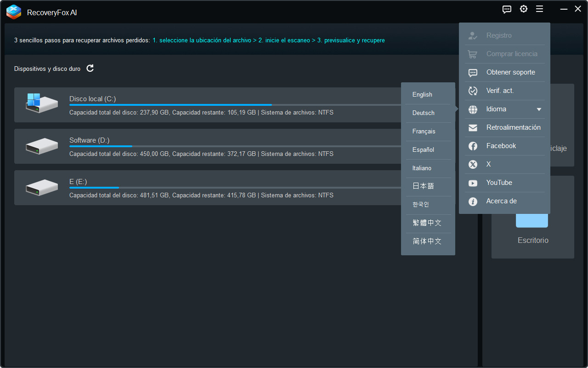Click the YouTube icon in menu

click(x=473, y=183)
